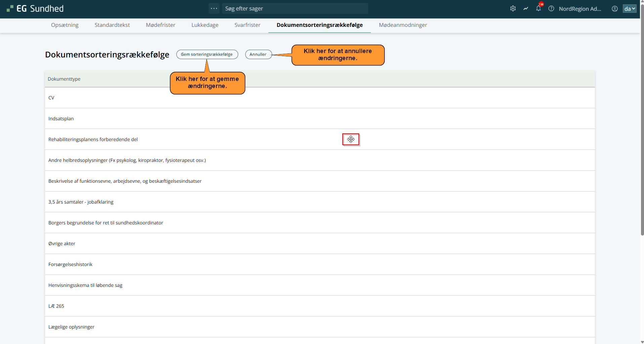Image resolution: width=644 pixels, height=344 pixels.
Task: Click the EG Sundhed logo
Action: [35, 9]
